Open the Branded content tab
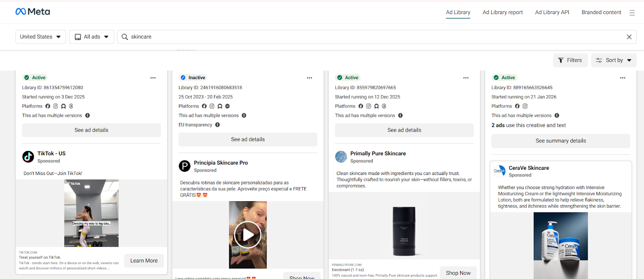 [x=601, y=12]
